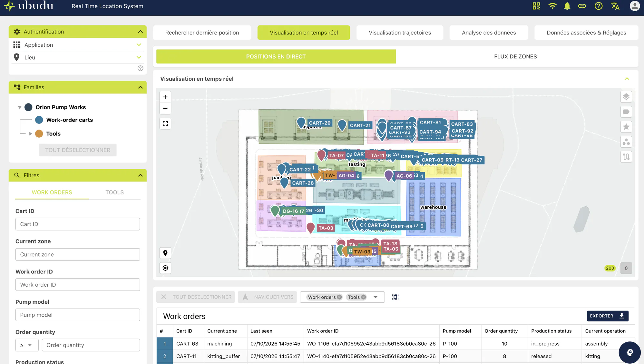
Task: Open the user account avatar
Action: click(x=635, y=6)
